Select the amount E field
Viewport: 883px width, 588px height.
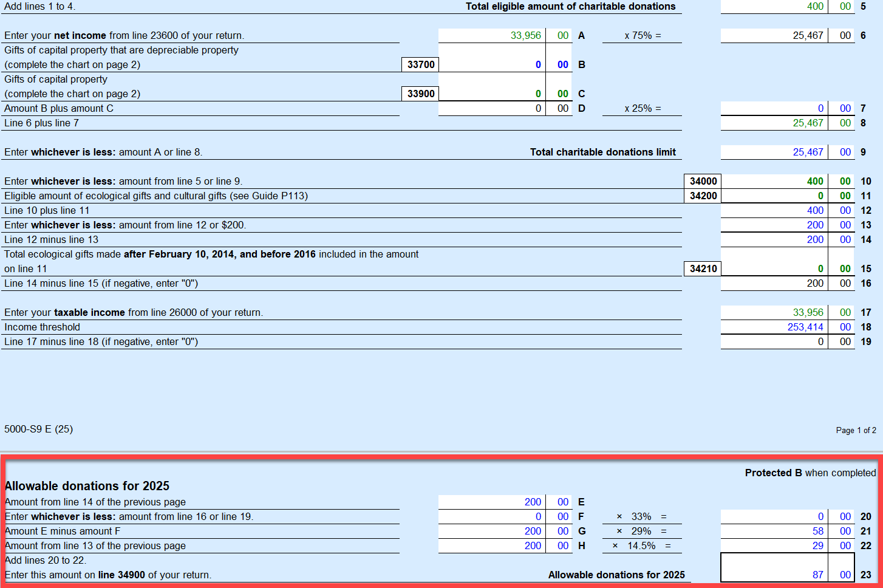click(491, 502)
